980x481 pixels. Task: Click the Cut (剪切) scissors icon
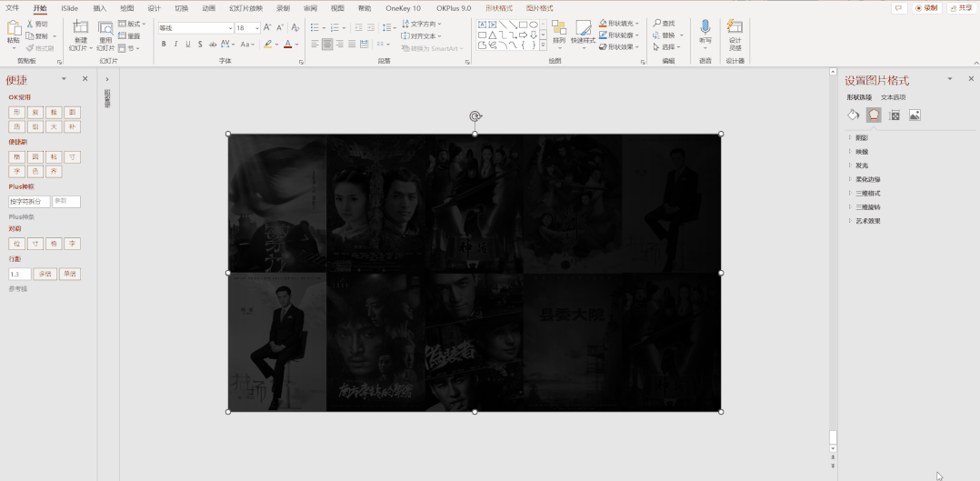pyautogui.click(x=30, y=24)
